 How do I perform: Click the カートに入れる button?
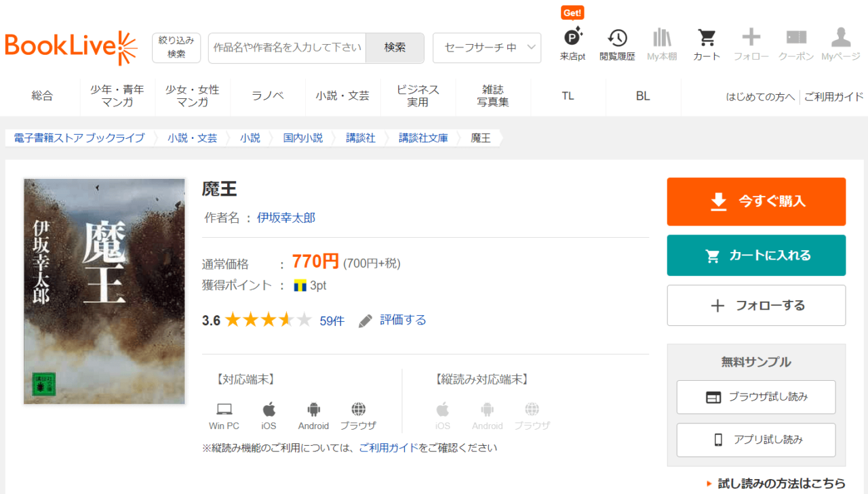tap(756, 255)
